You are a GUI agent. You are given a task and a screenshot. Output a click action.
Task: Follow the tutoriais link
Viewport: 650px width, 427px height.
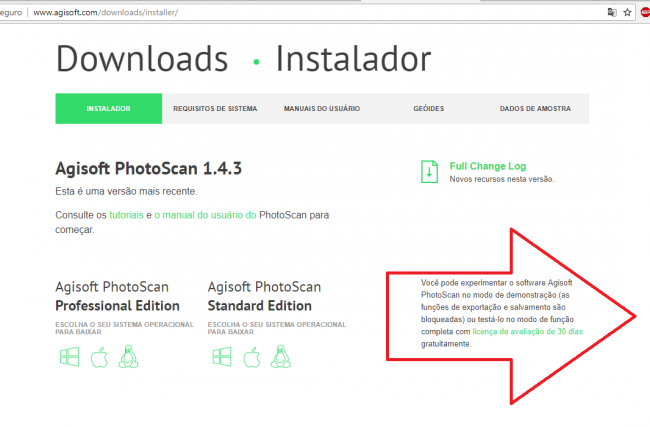[x=126, y=215]
